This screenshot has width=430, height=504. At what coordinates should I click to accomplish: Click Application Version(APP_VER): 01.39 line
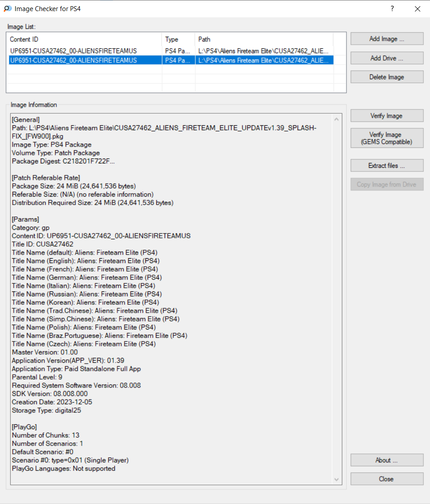pyautogui.click(x=68, y=361)
